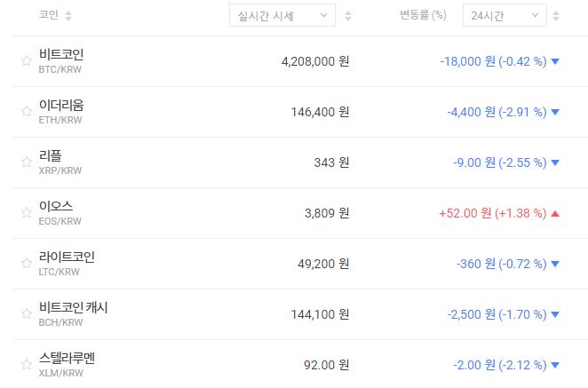This screenshot has width=588, height=388.
Task: Sort the list by 코인 column arrows
Action: (69, 16)
